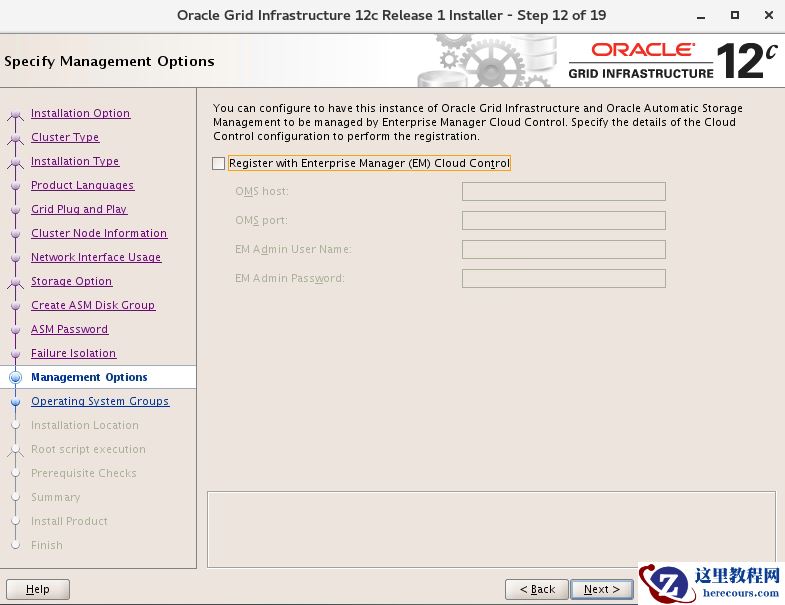Viewport: 785px width, 605px height.
Task: Click the empty message pane at bottom
Action: click(x=492, y=529)
